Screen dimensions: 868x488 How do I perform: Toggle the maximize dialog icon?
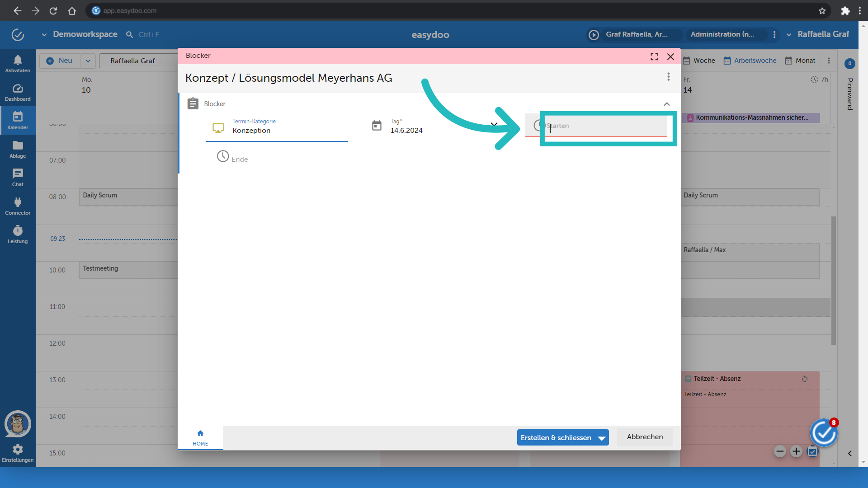tap(654, 56)
